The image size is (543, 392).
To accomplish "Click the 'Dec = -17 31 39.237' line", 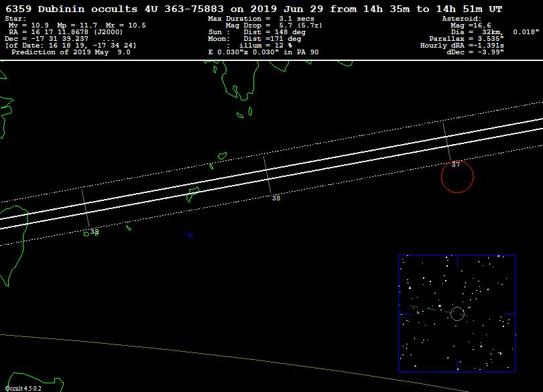I will click(46, 39).
